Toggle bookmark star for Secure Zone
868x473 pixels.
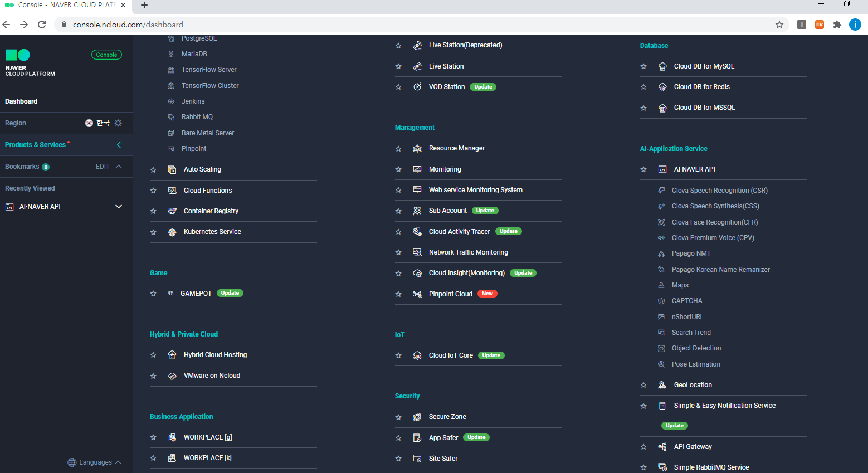point(398,417)
